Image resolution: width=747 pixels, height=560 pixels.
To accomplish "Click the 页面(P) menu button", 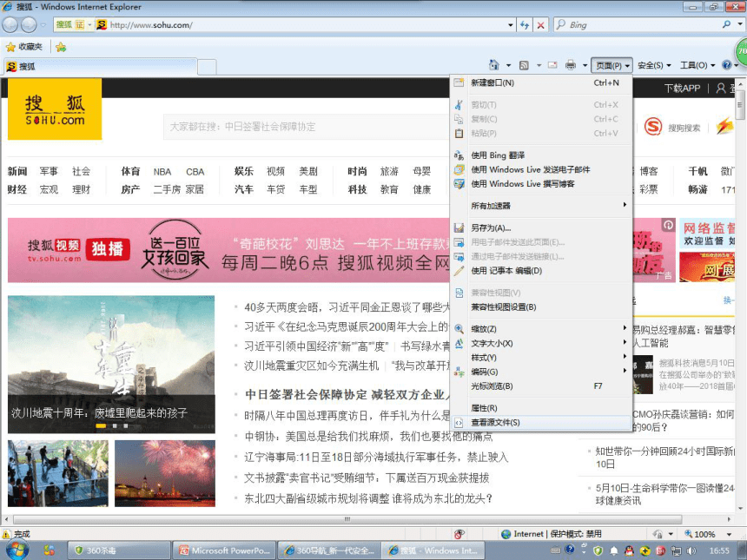I will click(x=611, y=65).
